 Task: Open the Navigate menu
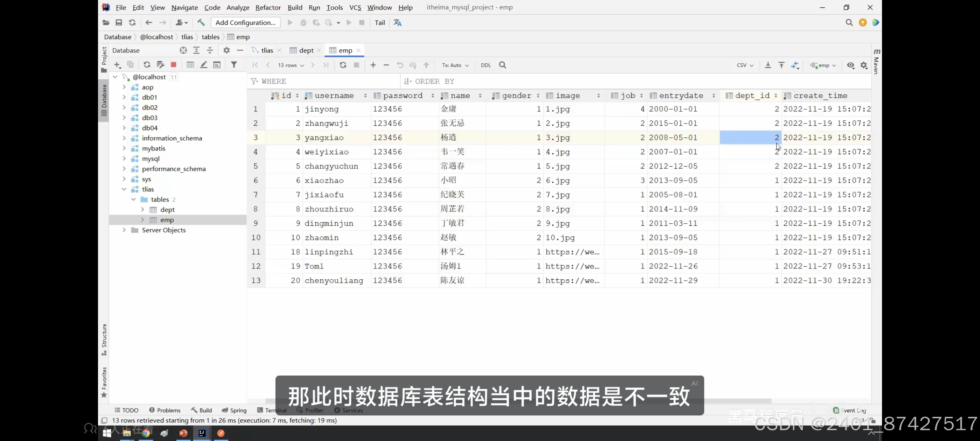point(184,7)
